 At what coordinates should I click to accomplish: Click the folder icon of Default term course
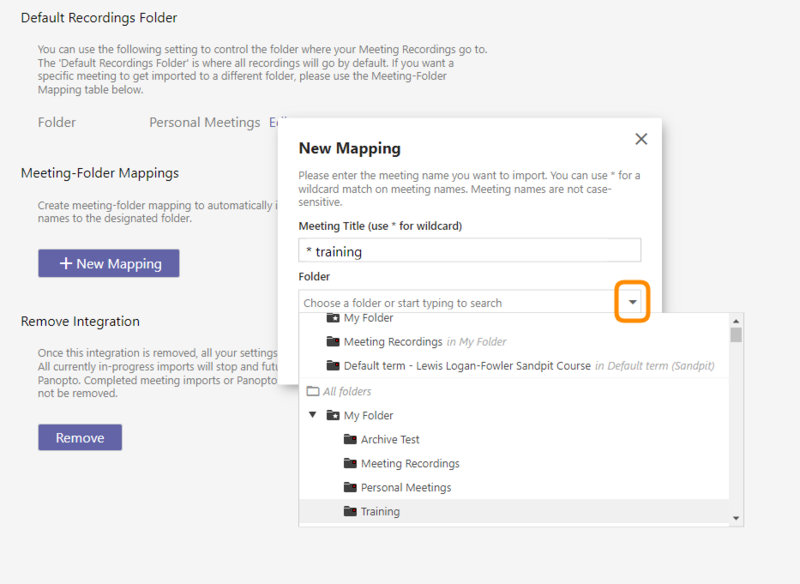(333, 366)
